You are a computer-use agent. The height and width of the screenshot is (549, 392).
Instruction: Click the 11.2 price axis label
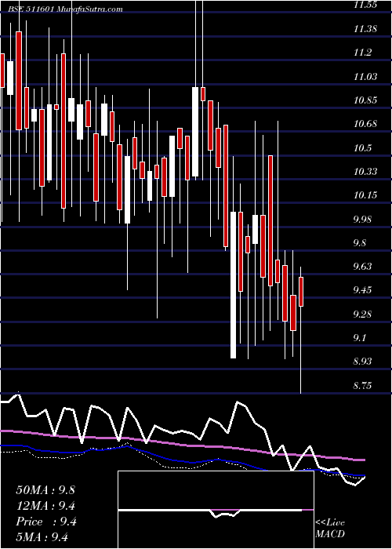pyautogui.click(x=362, y=53)
